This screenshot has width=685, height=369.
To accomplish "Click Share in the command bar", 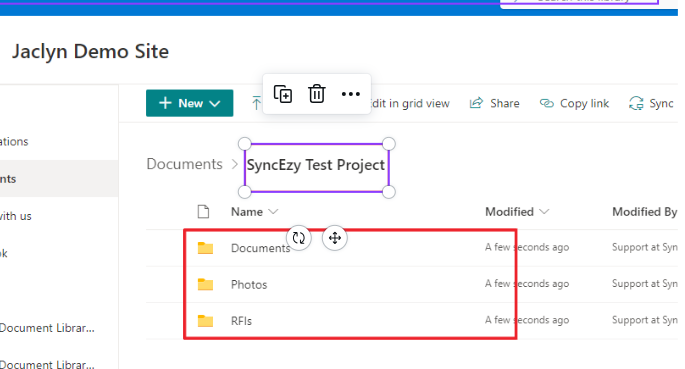I will click(x=495, y=103).
